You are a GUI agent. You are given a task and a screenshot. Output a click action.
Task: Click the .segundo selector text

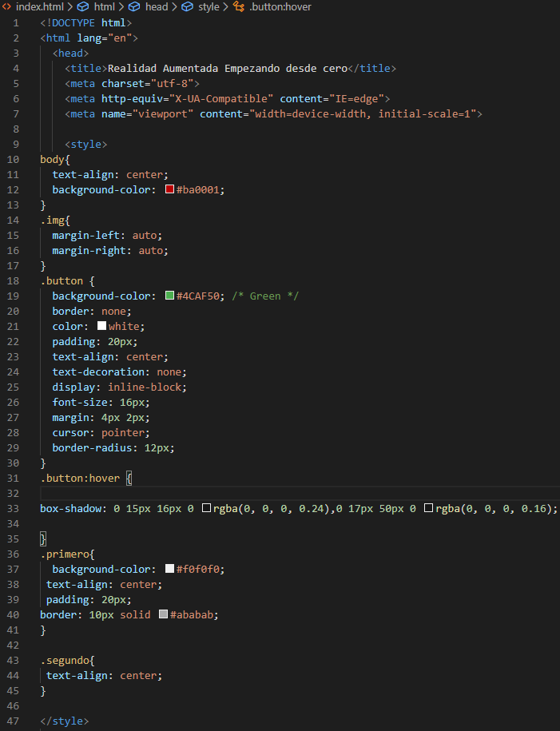(x=67, y=661)
